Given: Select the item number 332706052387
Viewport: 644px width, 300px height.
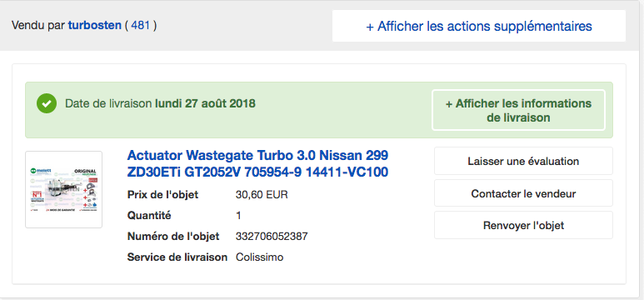Looking at the screenshot, I should (x=272, y=237).
